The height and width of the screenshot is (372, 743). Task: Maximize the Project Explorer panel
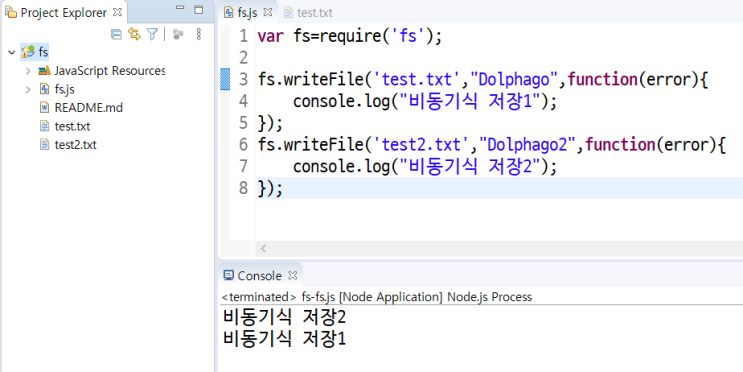[x=199, y=9]
